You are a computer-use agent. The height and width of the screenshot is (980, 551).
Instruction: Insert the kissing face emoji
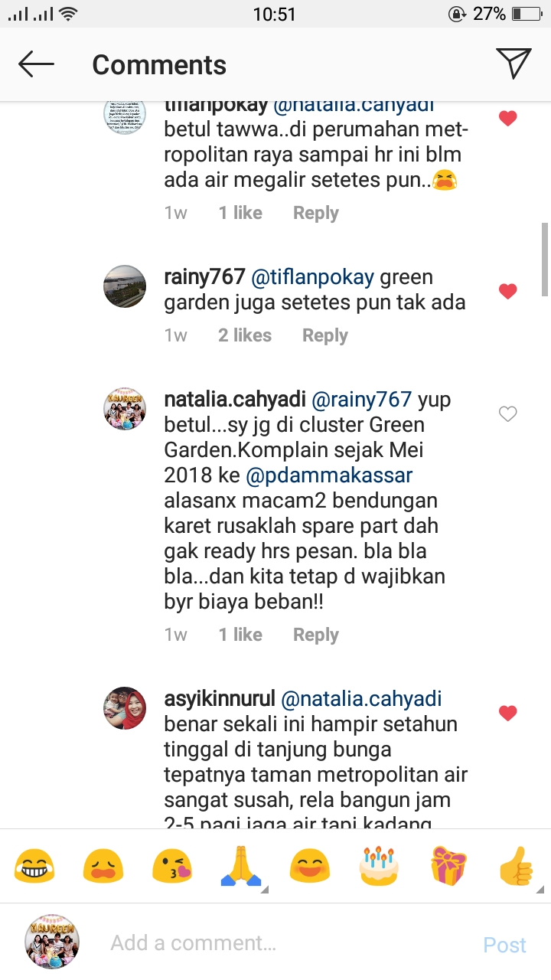point(171,867)
